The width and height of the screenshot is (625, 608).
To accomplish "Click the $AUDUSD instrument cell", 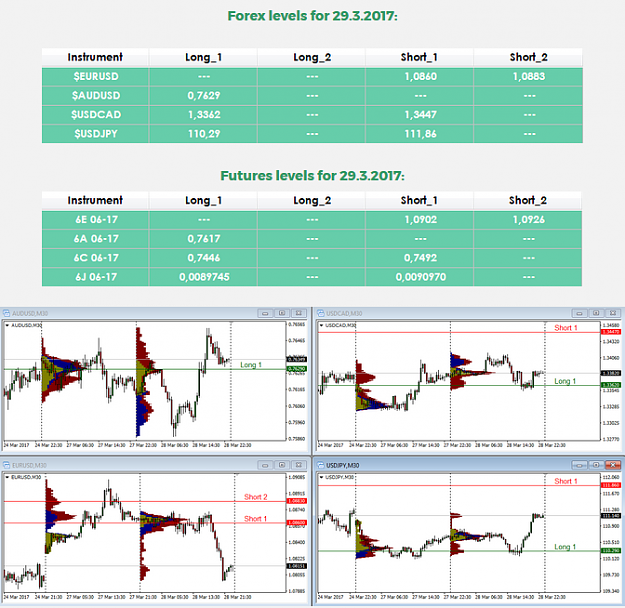I will pos(96,96).
